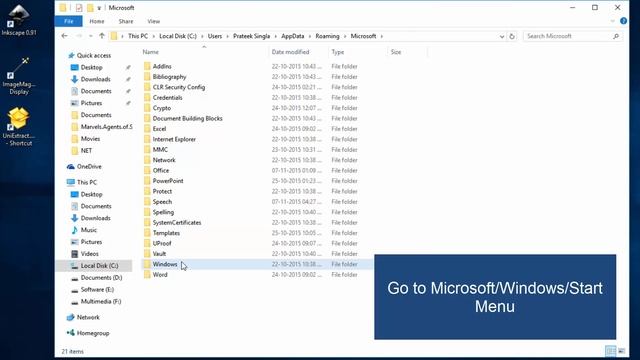Sort by the Size column header

point(396,52)
